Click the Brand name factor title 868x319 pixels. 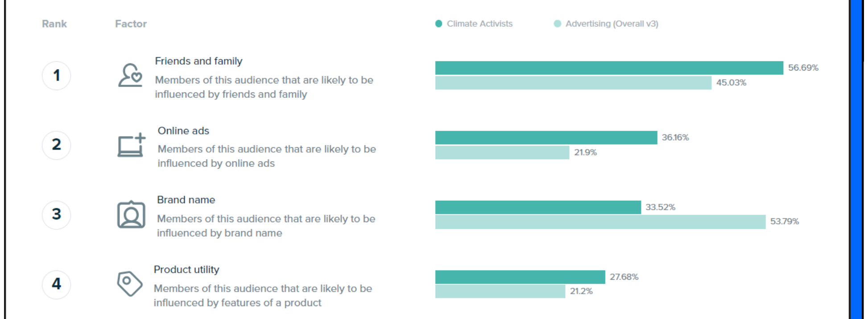coord(186,200)
